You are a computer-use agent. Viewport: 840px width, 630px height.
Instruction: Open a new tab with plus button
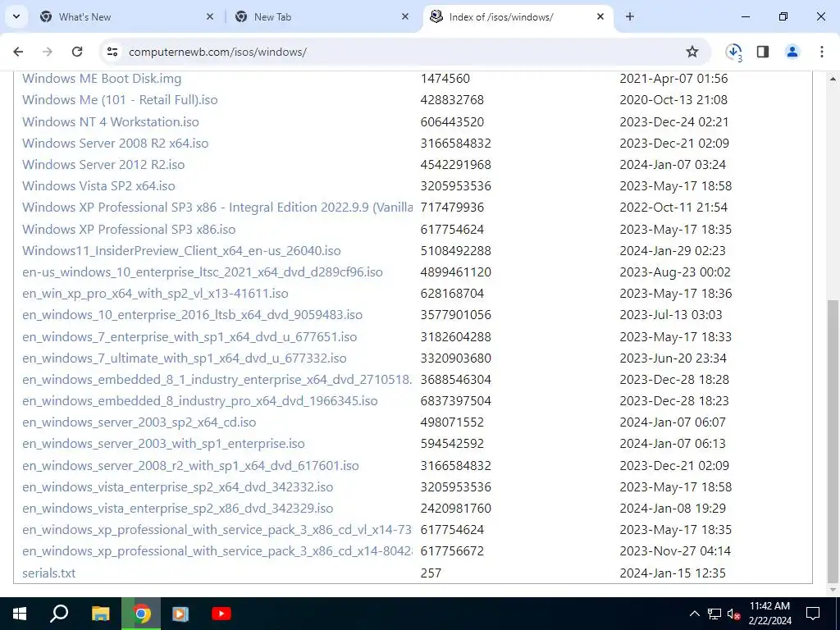(x=630, y=16)
